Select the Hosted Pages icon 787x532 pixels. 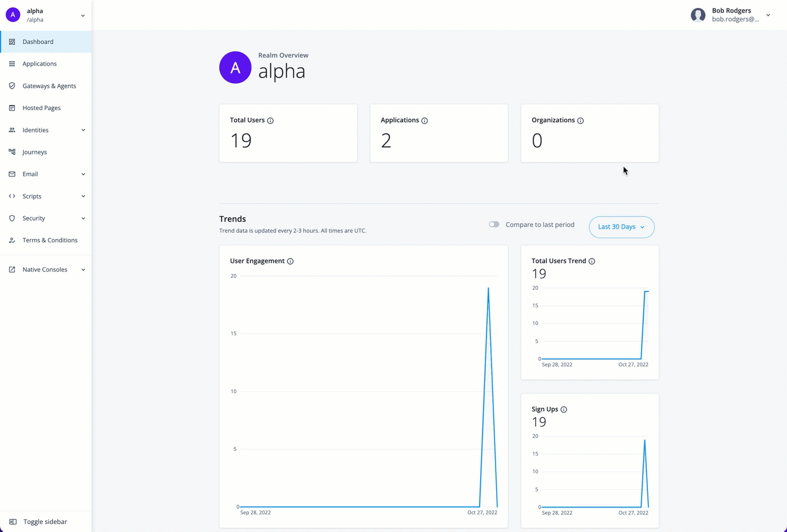click(x=11, y=108)
